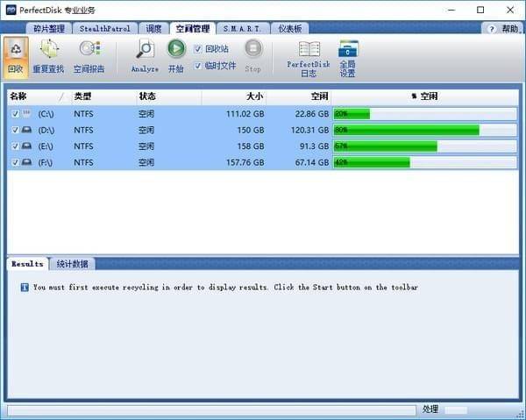Minimize the PerfectDisk window

(451, 10)
